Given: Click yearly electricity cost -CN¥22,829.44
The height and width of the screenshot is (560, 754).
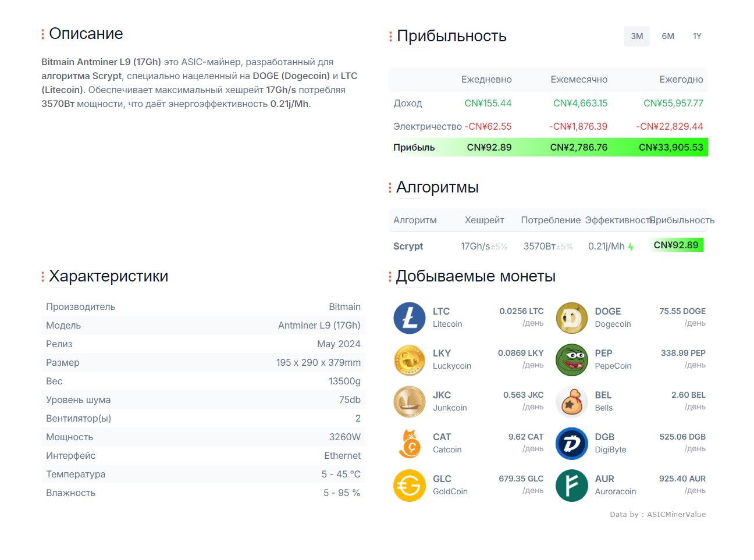Looking at the screenshot, I should [670, 126].
